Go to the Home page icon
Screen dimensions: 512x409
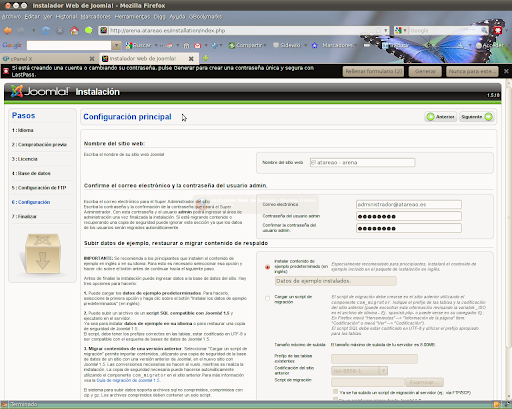pos(74,30)
